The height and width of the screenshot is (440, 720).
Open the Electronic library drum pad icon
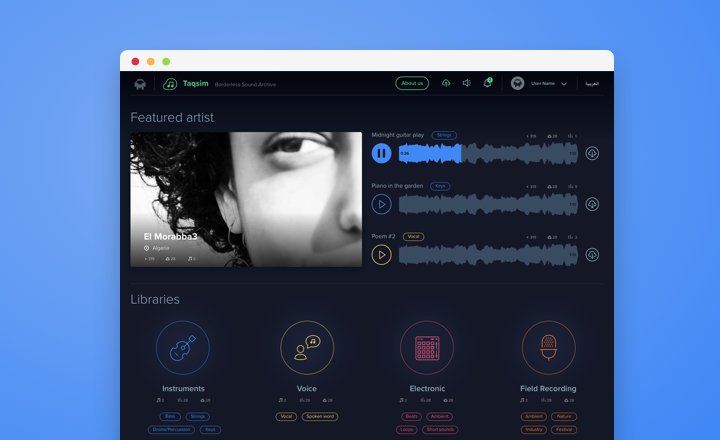tap(427, 348)
